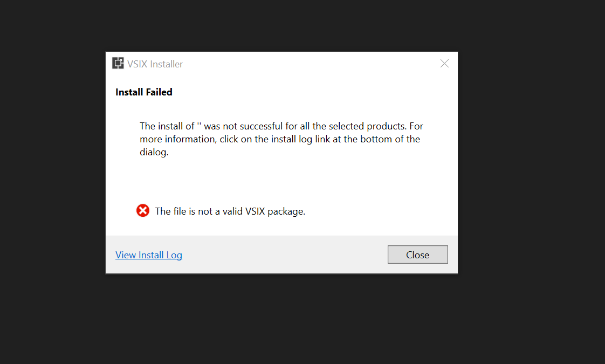
Task: Click the empty space below the error message
Action: (280, 226)
